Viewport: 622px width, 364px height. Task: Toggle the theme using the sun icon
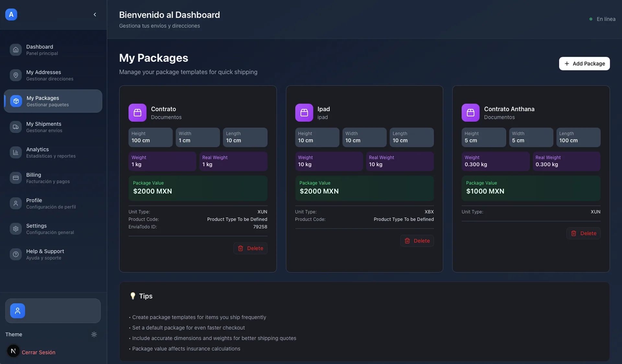94,335
